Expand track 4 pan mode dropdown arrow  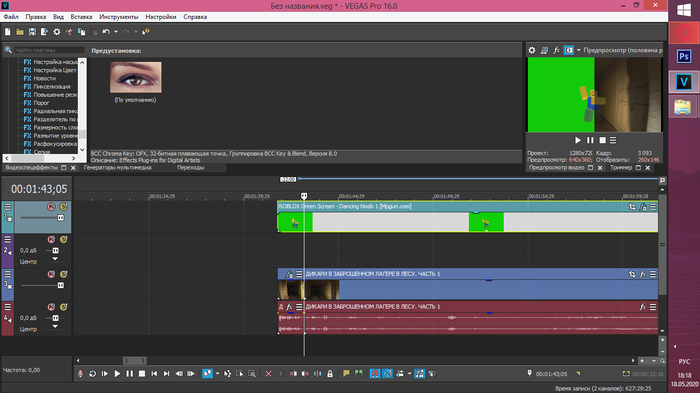point(55,326)
